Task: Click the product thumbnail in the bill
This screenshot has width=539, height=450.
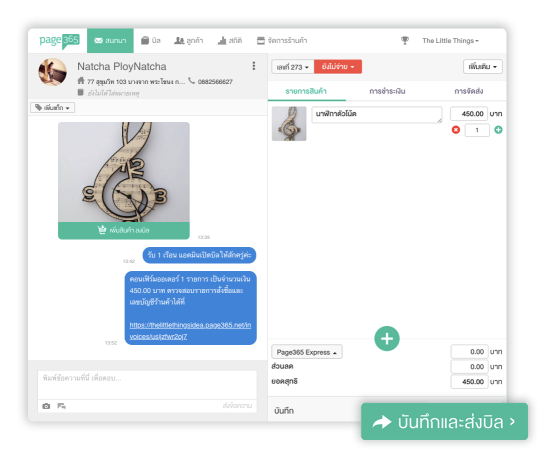Action: (289, 124)
